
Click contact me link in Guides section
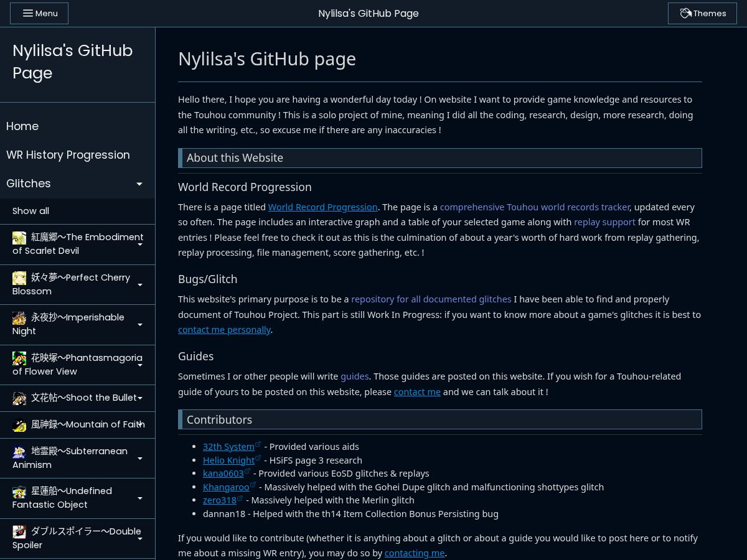coord(417,392)
